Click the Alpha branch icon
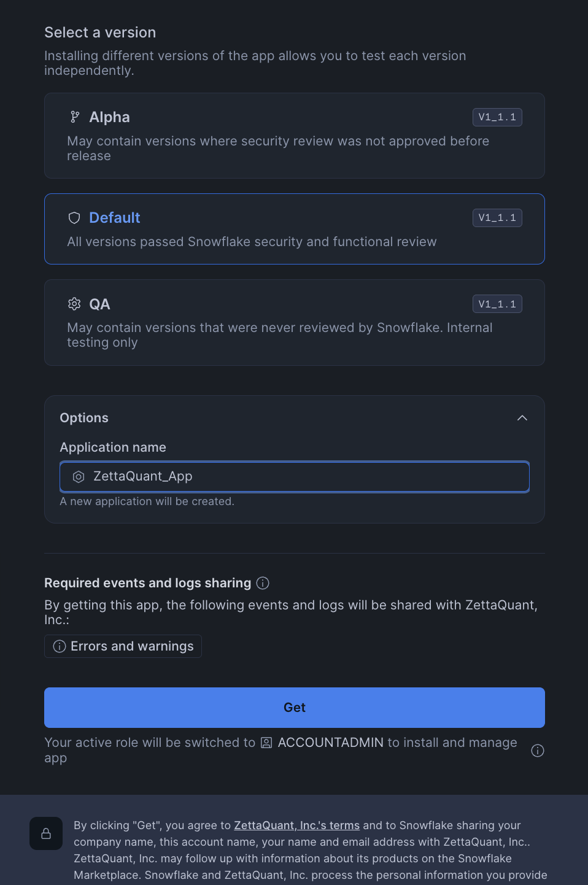The width and height of the screenshot is (588, 885). tap(75, 117)
